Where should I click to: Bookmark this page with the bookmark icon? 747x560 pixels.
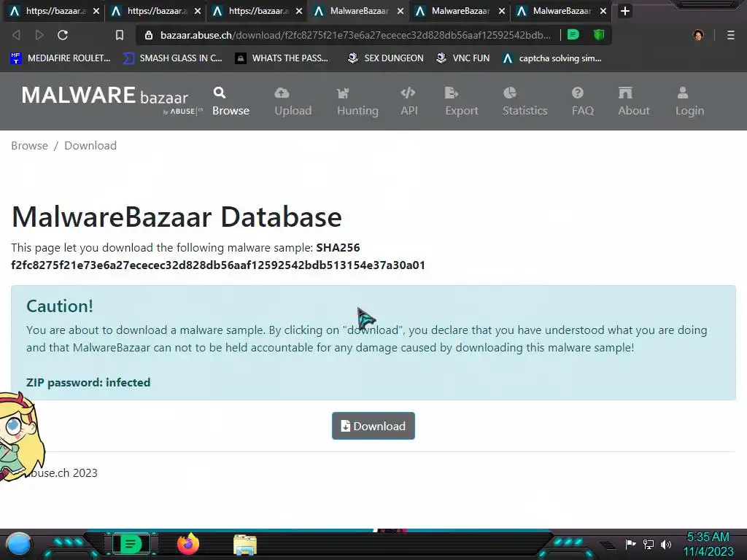pos(120,35)
